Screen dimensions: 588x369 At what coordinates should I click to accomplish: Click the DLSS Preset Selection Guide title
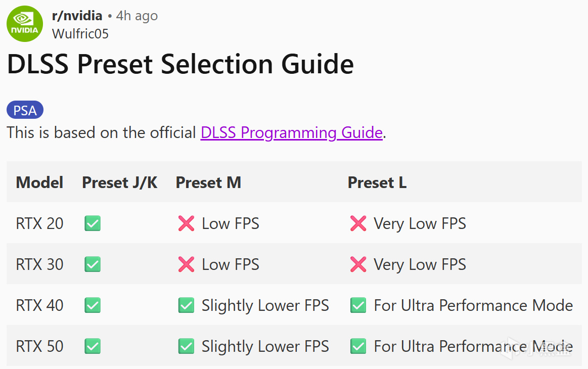(180, 65)
